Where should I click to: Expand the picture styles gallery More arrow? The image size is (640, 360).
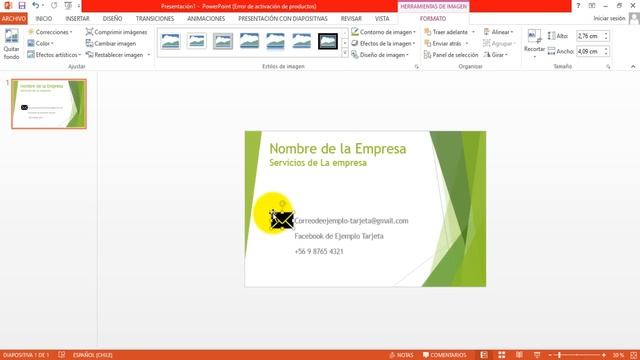click(345, 53)
